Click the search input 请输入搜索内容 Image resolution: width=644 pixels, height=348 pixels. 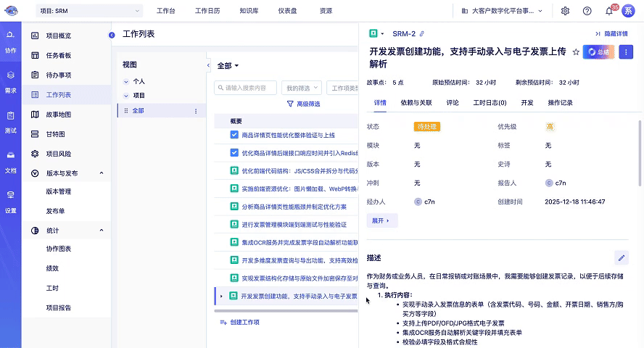(x=246, y=88)
